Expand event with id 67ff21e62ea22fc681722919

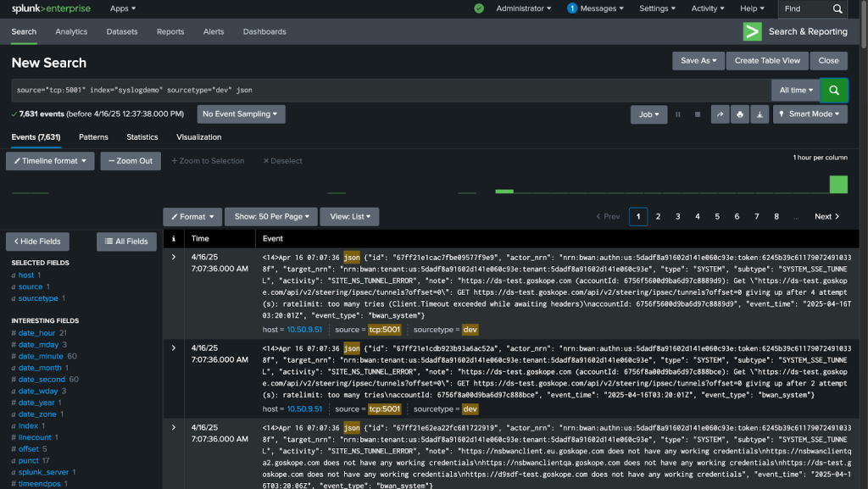173,428
